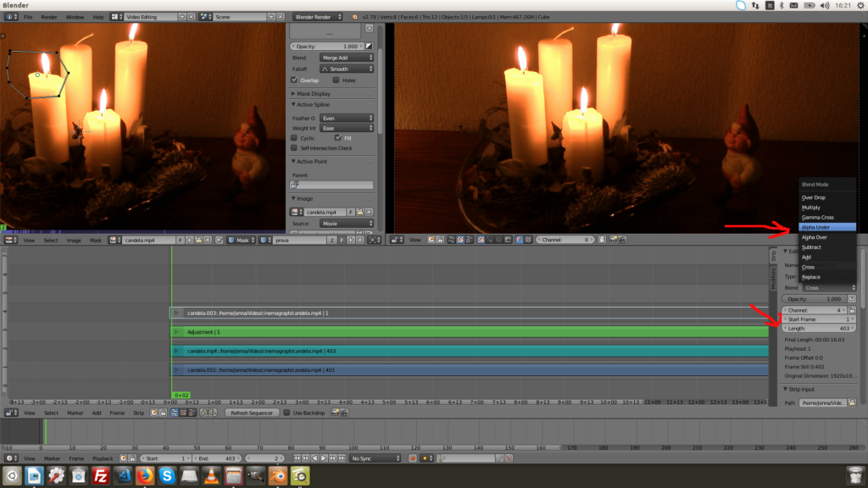The height and width of the screenshot is (488, 868).
Task: Toggle strip mute eye icon beside Opacity
Action: pyautogui.click(x=852, y=299)
